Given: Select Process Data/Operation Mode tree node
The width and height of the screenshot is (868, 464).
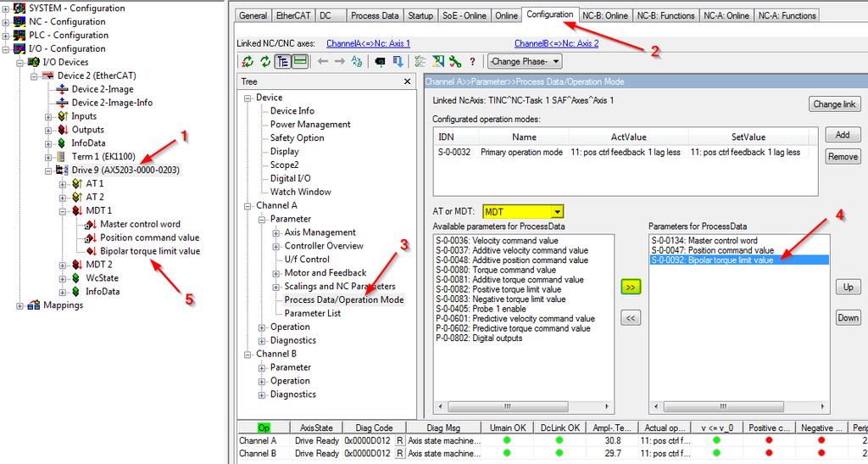Looking at the screenshot, I should coord(344,299).
